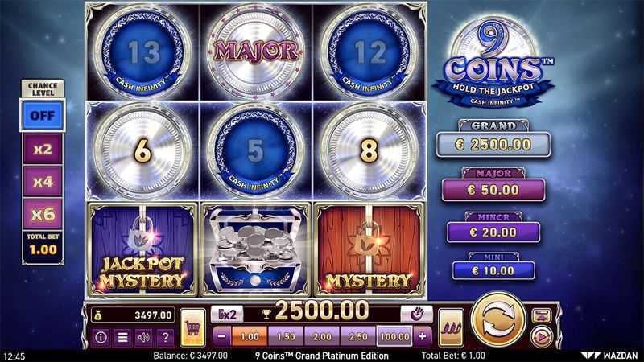
Task: Open the question mark help icon
Action: point(165,337)
